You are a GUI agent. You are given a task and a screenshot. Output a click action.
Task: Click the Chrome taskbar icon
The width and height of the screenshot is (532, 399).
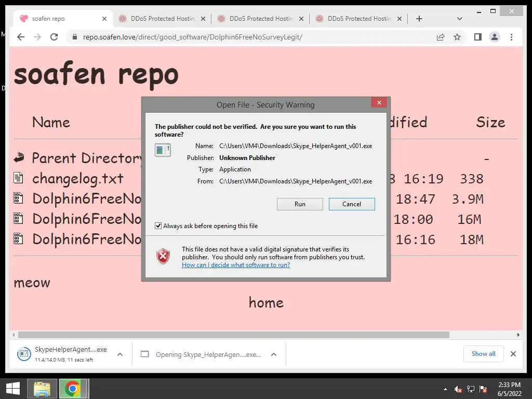(73, 389)
